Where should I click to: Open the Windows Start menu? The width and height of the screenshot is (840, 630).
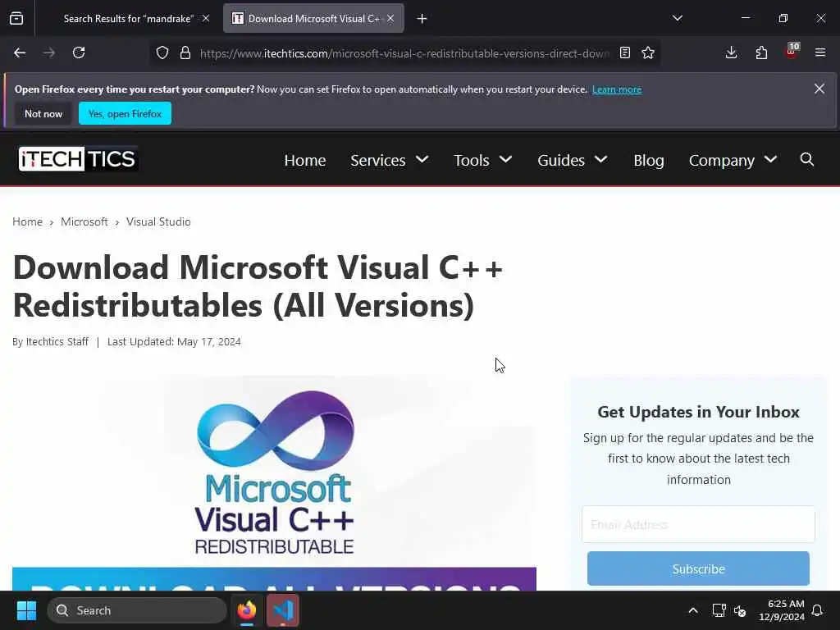[x=26, y=610]
